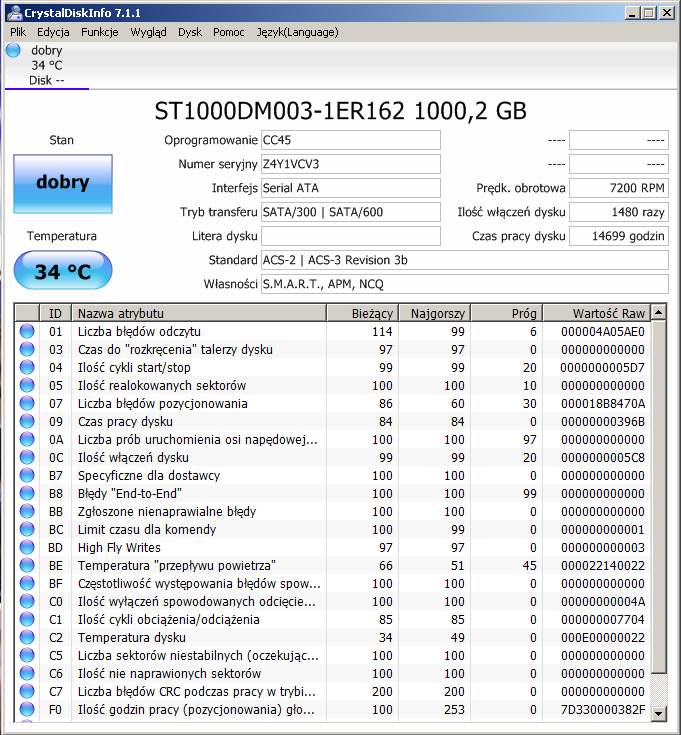Click the ID column header
The width and height of the screenshot is (681, 735).
coord(55,313)
